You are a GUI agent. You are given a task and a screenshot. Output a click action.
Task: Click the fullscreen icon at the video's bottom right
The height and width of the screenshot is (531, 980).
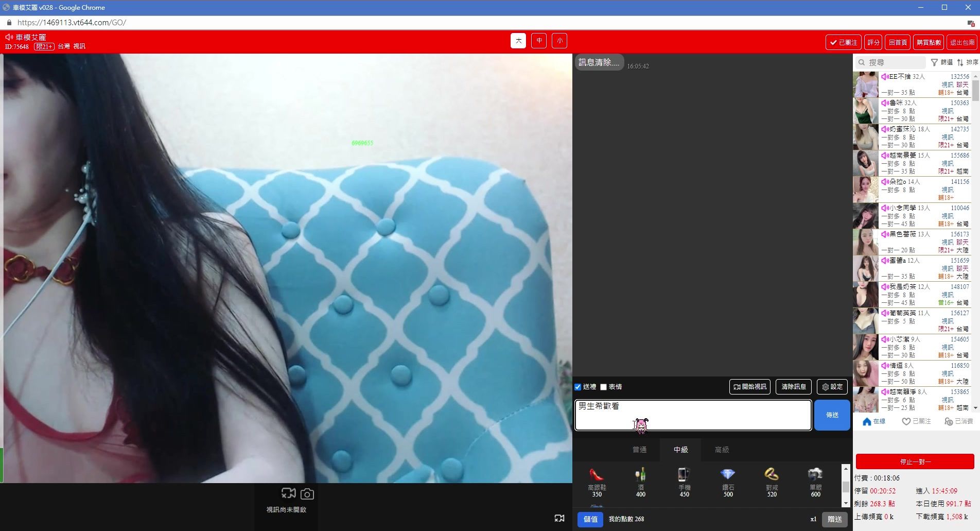pyautogui.click(x=559, y=518)
